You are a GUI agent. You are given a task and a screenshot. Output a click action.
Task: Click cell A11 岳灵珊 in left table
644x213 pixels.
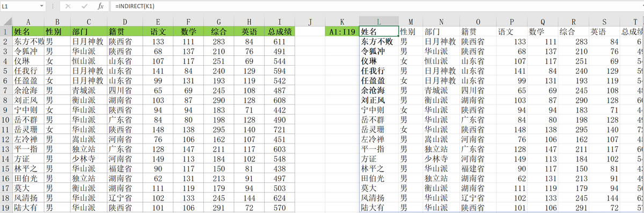pos(28,129)
